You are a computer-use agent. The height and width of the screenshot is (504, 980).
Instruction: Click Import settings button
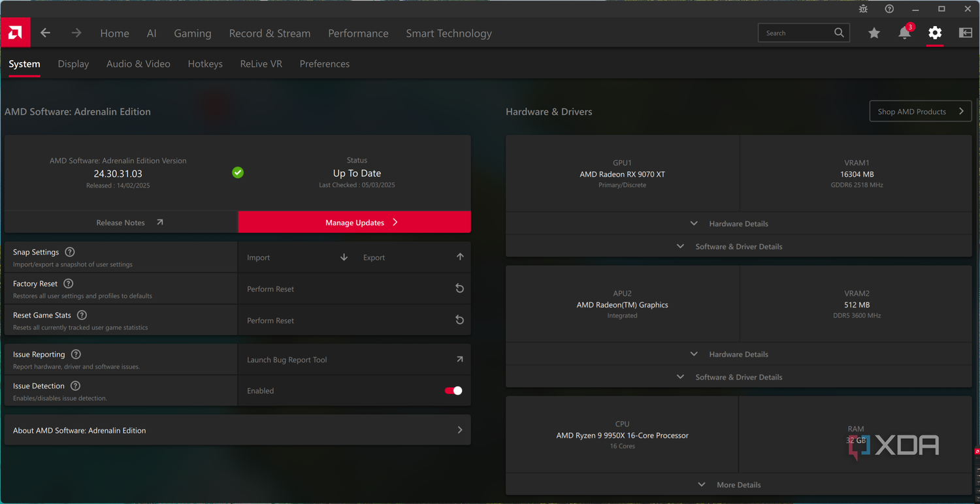coord(297,257)
